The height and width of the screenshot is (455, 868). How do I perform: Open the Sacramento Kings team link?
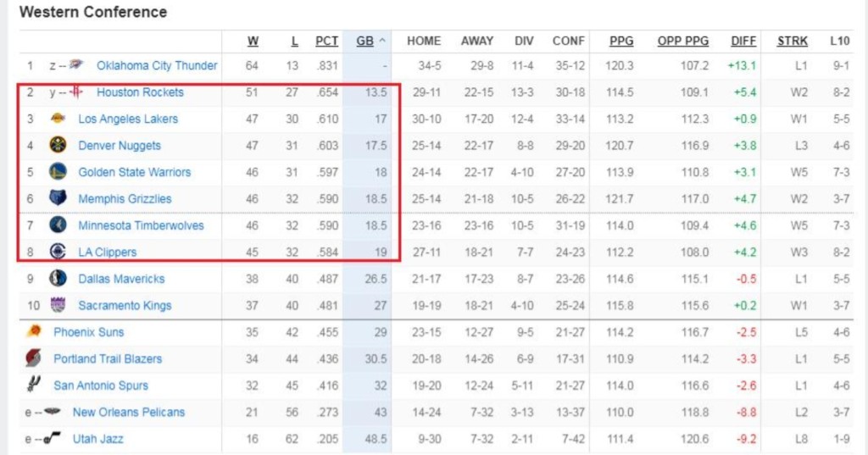(125, 305)
